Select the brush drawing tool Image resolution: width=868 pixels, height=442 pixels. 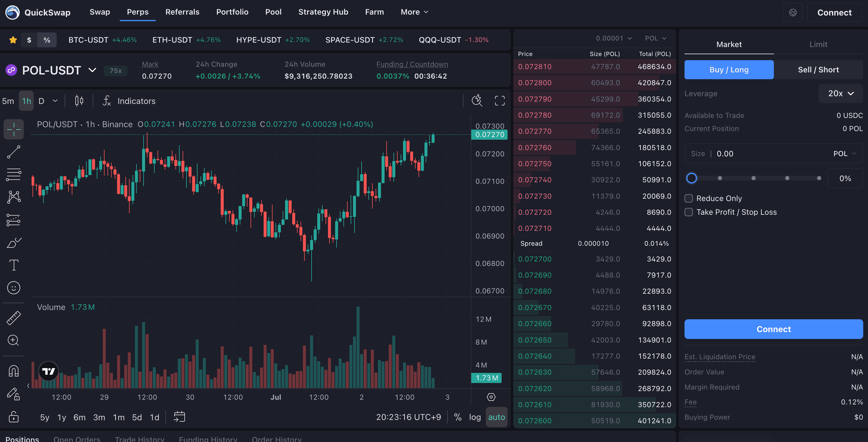click(14, 242)
